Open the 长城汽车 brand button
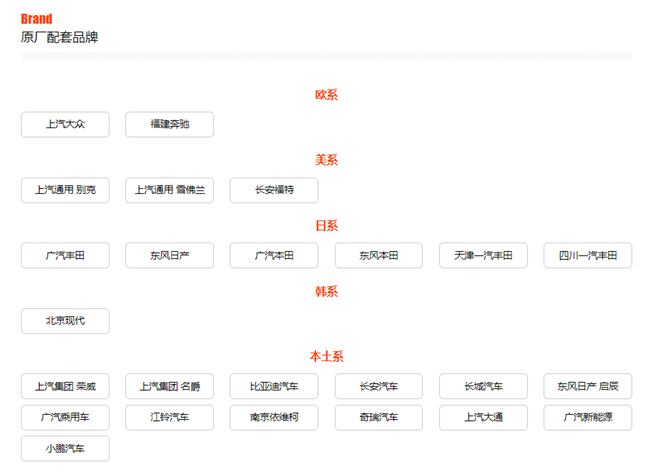This screenshot has width=660, height=474. pos(483,386)
